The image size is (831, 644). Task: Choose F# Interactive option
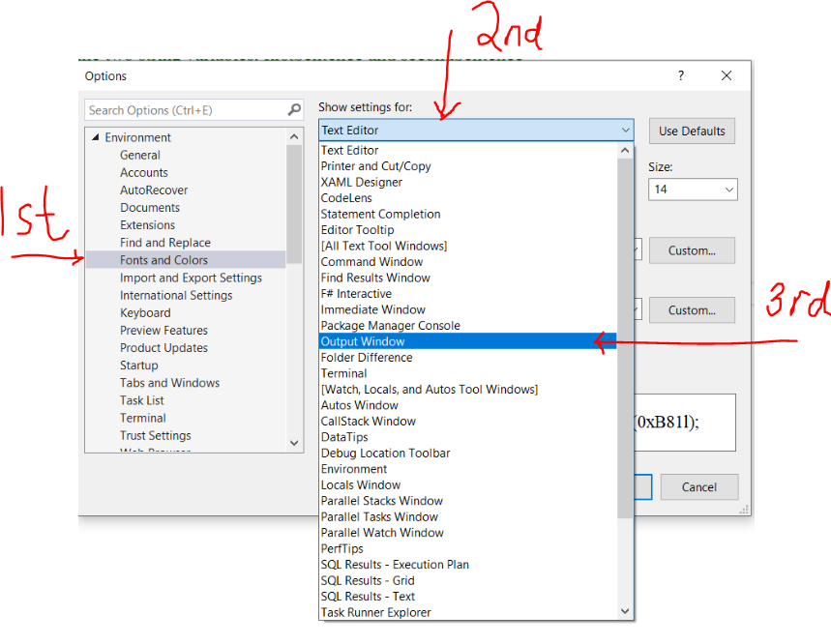pyautogui.click(x=468, y=293)
